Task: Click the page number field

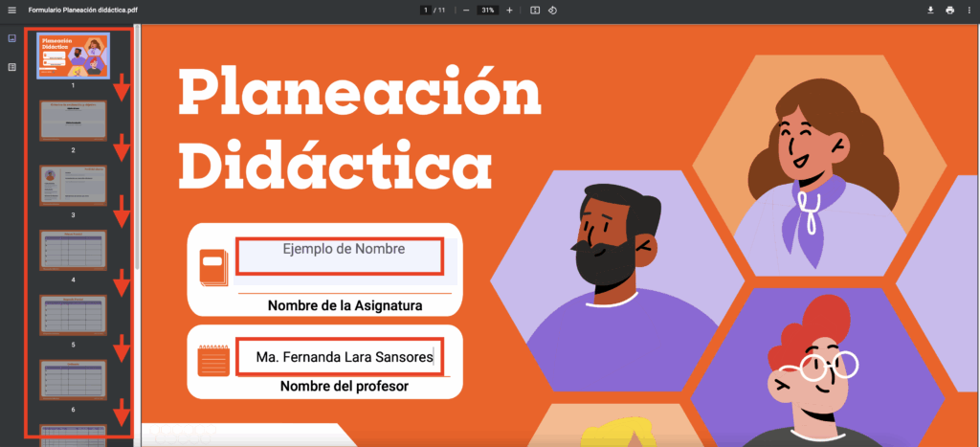Action: click(x=426, y=10)
